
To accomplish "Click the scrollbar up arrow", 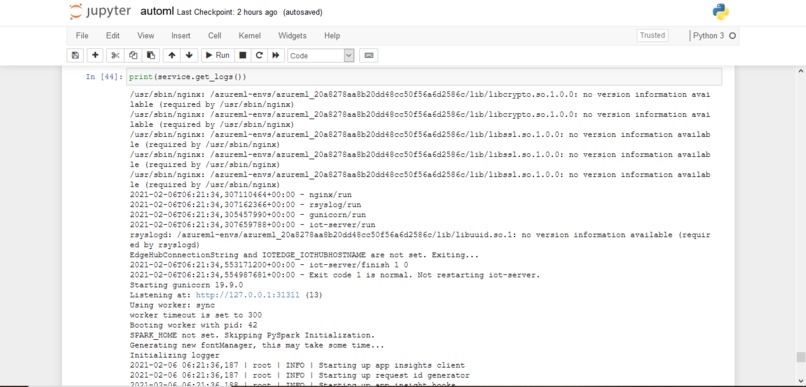I will point(800,71).
